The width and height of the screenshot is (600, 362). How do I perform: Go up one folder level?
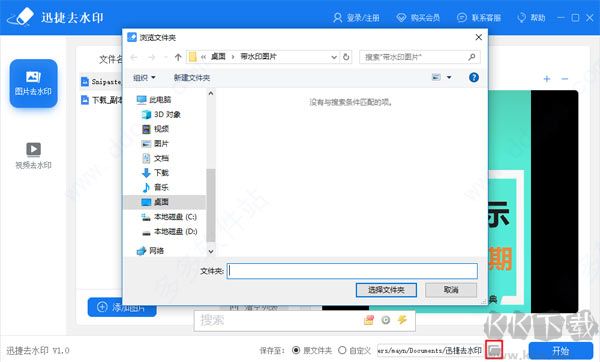[178, 57]
